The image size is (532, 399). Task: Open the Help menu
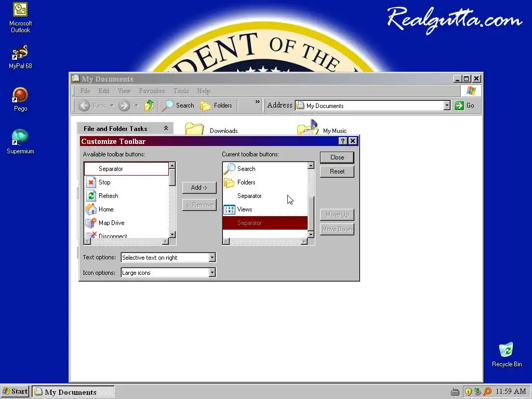click(x=204, y=91)
